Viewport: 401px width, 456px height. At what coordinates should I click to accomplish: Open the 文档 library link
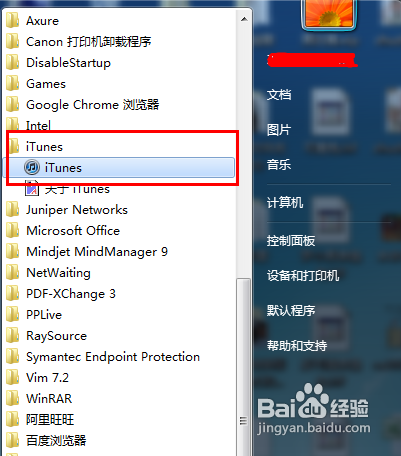(x=279, y=95)
